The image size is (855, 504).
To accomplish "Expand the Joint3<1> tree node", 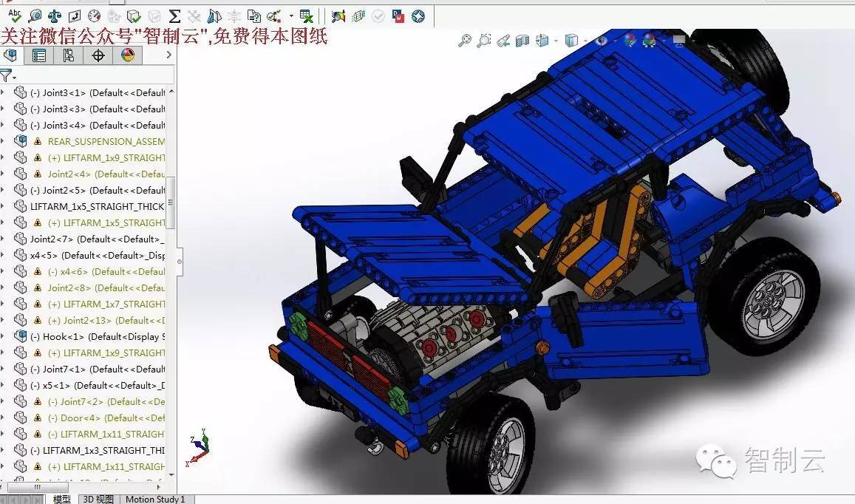I will pos(3,92).
